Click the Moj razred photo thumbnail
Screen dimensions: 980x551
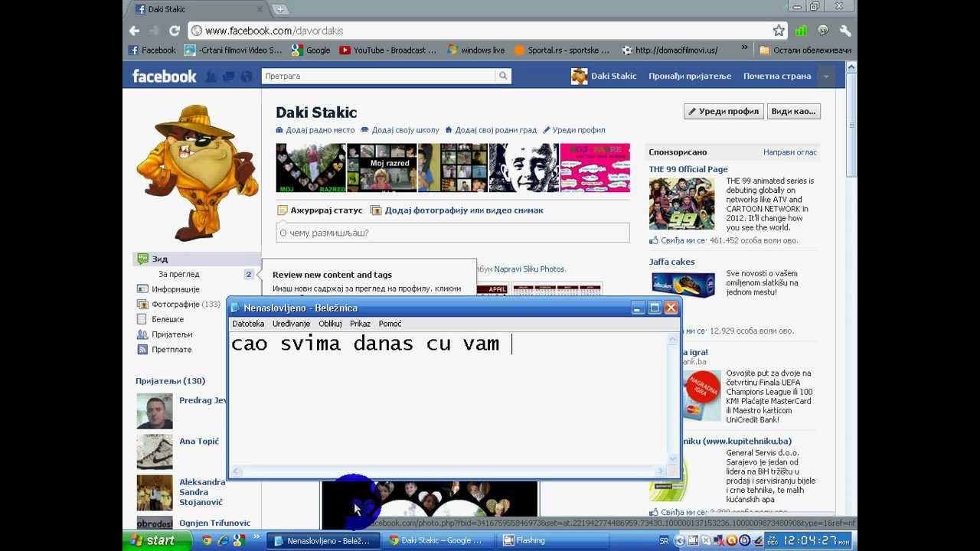click(381, 168)
